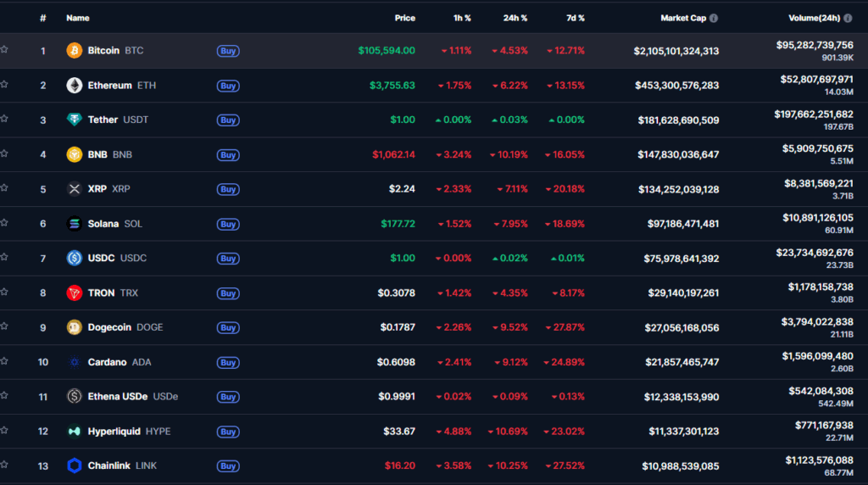
Task: Sort by the # rank column header
Action: click(43, 19)
